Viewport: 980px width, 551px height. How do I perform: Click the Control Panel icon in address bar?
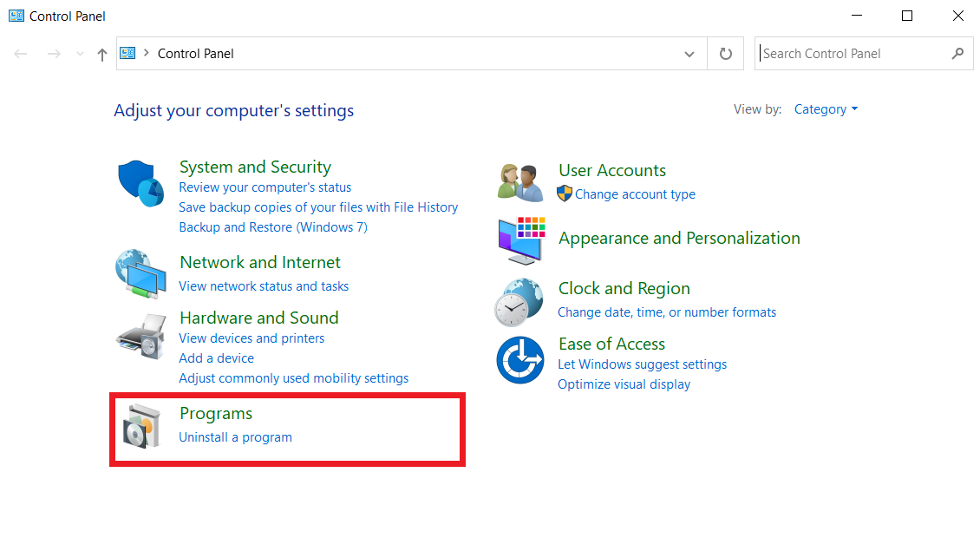tap(127, 53)
